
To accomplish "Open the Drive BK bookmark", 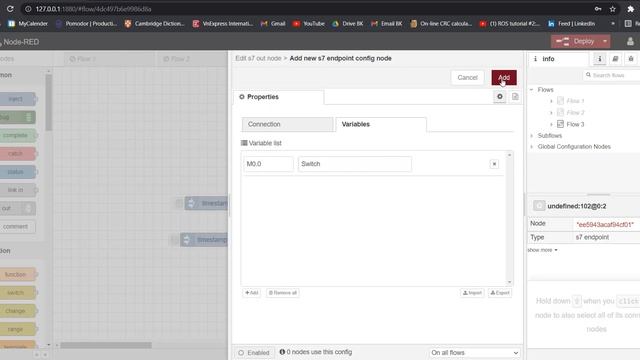I will (x=347, y=24).
